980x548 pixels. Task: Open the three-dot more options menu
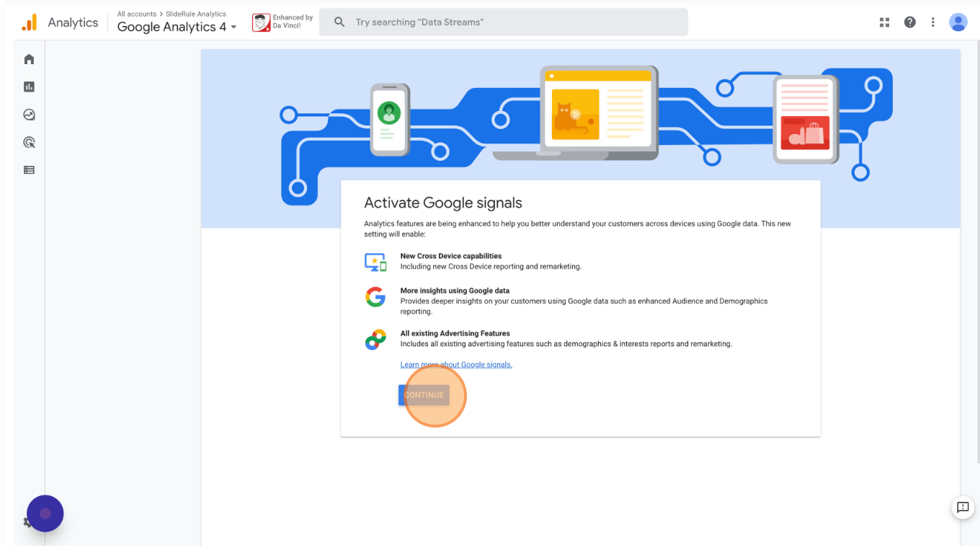pos(933,22)
